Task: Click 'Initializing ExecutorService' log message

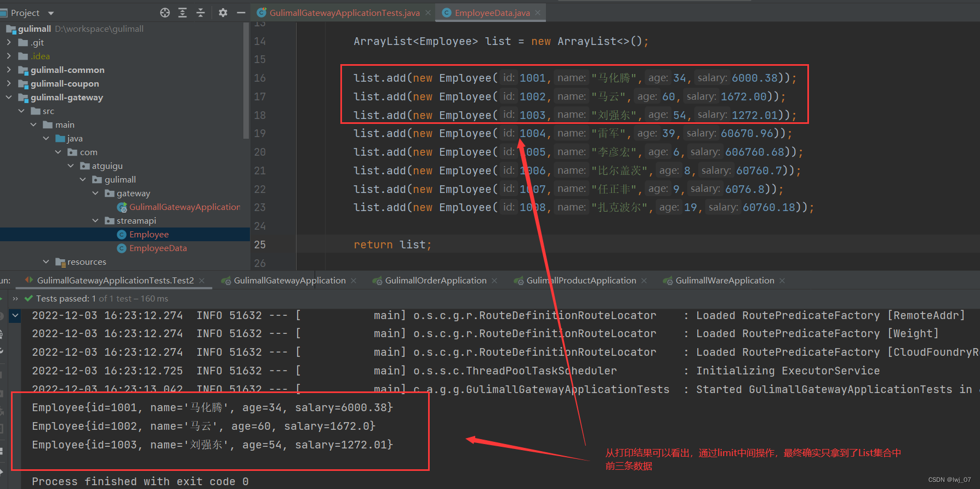Action: (788, 371)
